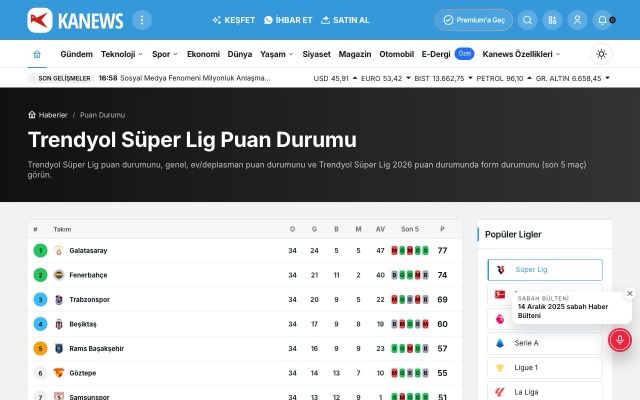
Task: Click the Puan Durumu breadcrumb
Action: [102, 115]
